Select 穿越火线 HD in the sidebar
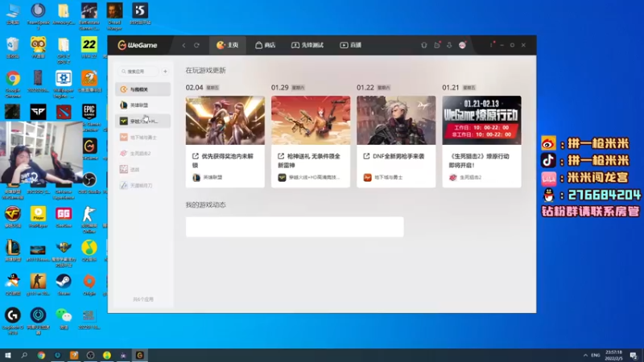The height and width of the screenshot is (362, 644). pyautogui.click(x=143, y=121)
